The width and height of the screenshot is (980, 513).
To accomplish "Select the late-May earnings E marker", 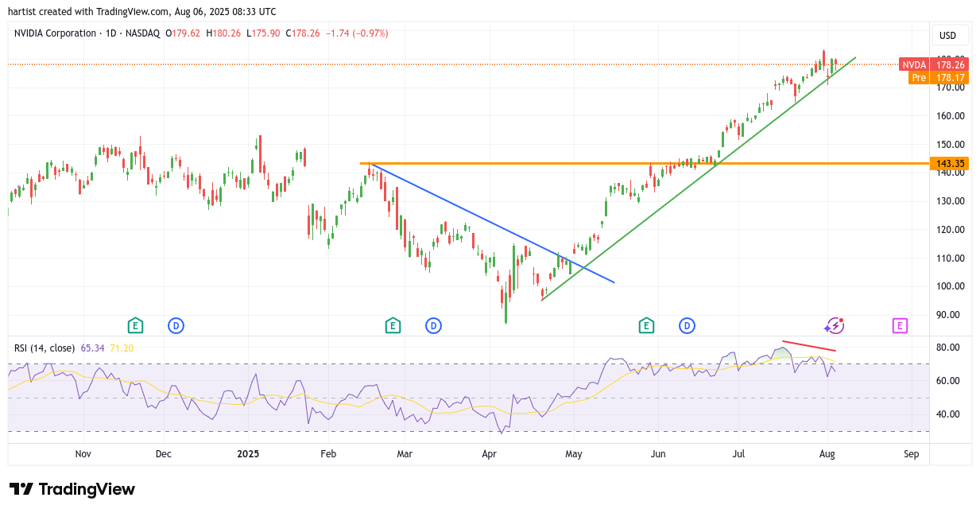I will tap(646, 325).
